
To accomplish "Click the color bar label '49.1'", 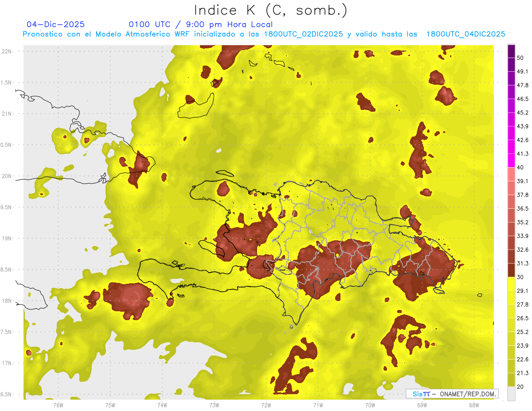I will pos(523,71).
